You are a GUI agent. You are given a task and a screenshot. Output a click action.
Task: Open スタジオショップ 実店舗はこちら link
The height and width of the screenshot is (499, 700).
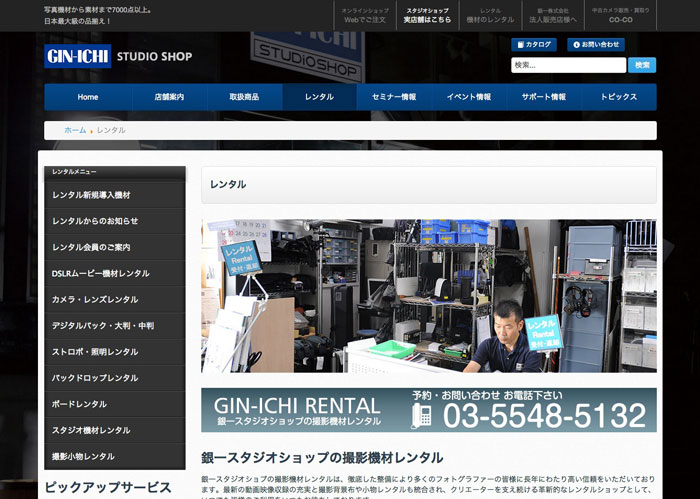click(x=427, y=15)
